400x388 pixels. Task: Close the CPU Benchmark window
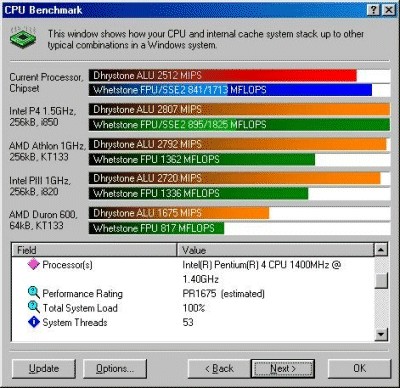(x=389, y=10)
